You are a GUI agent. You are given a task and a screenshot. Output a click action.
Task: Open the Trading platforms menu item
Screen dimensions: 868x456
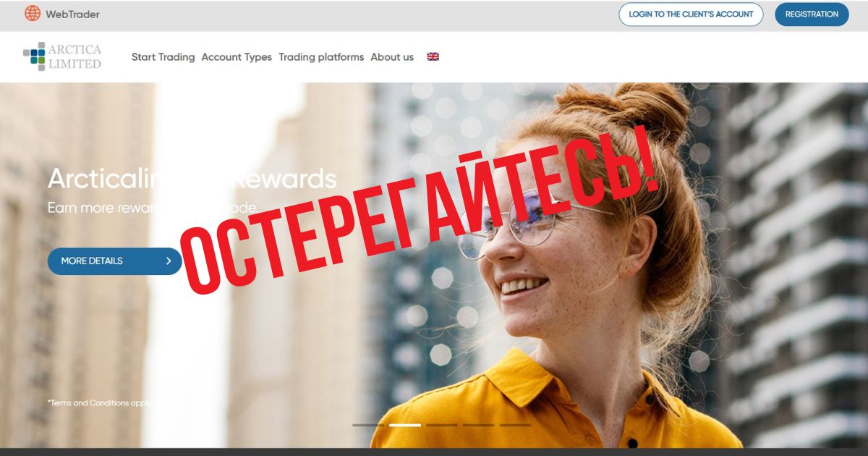[321, 57]
